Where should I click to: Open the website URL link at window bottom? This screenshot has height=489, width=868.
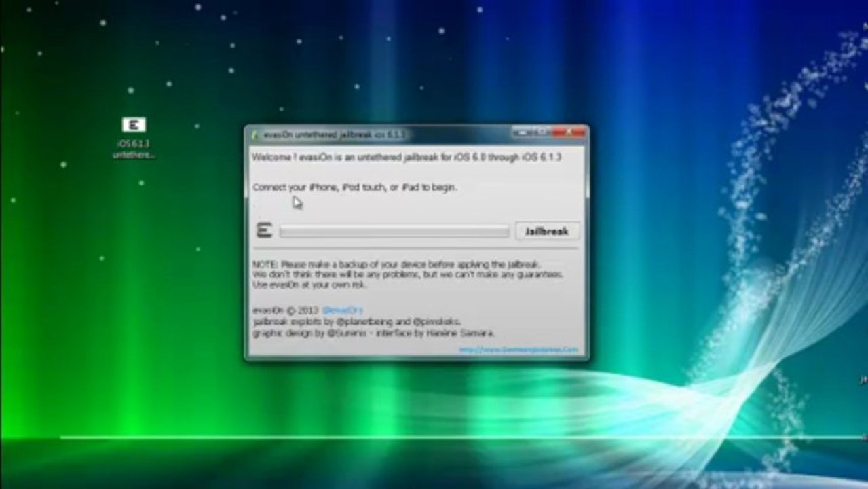point(518,350)
